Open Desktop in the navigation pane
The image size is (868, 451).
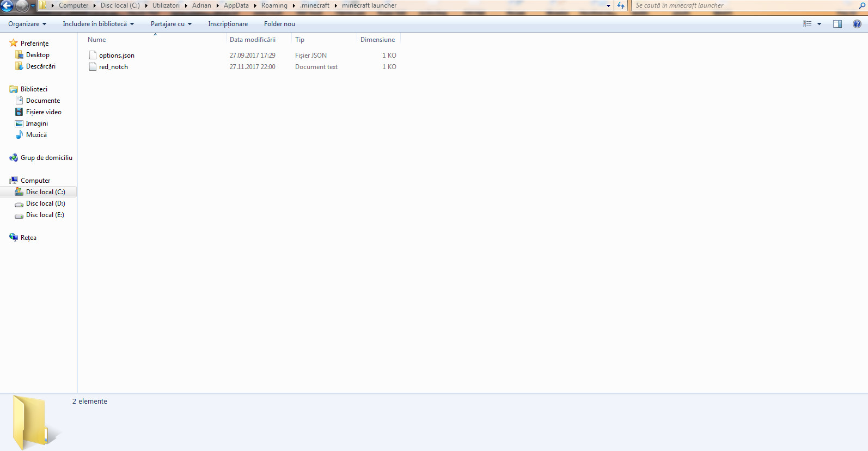38,55
